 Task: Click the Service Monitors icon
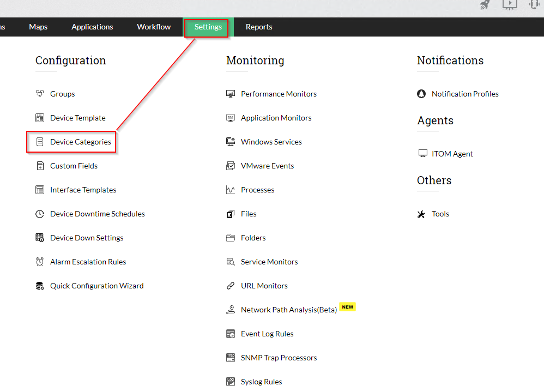click(x=231, y=262)
